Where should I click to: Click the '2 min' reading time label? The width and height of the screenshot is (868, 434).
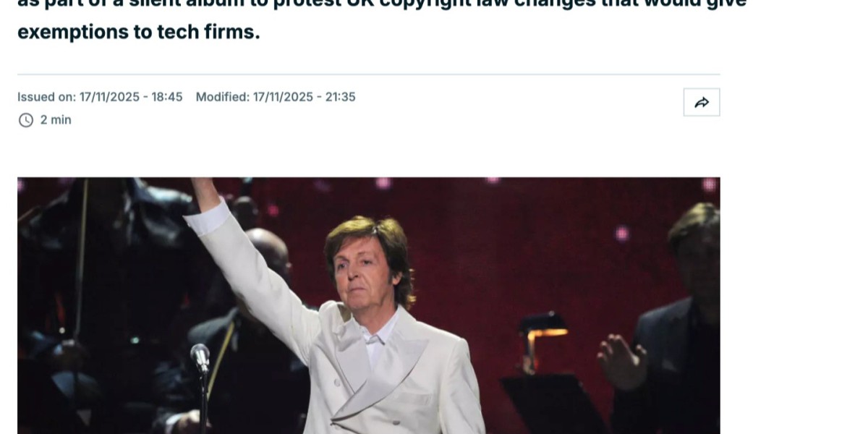point(56,119)
